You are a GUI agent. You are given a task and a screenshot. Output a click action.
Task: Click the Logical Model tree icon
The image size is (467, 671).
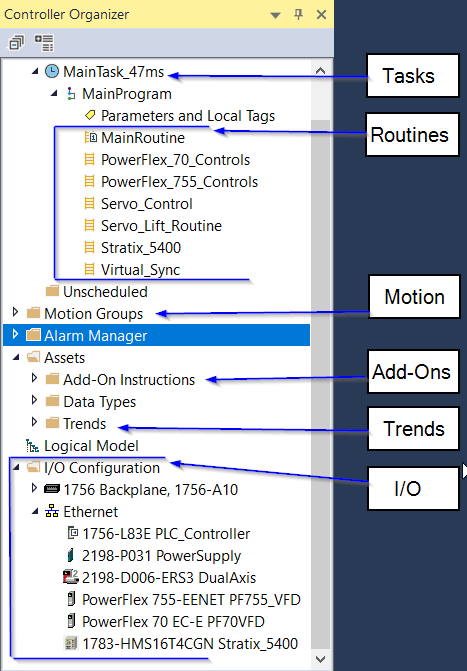(x=32, y=446)
